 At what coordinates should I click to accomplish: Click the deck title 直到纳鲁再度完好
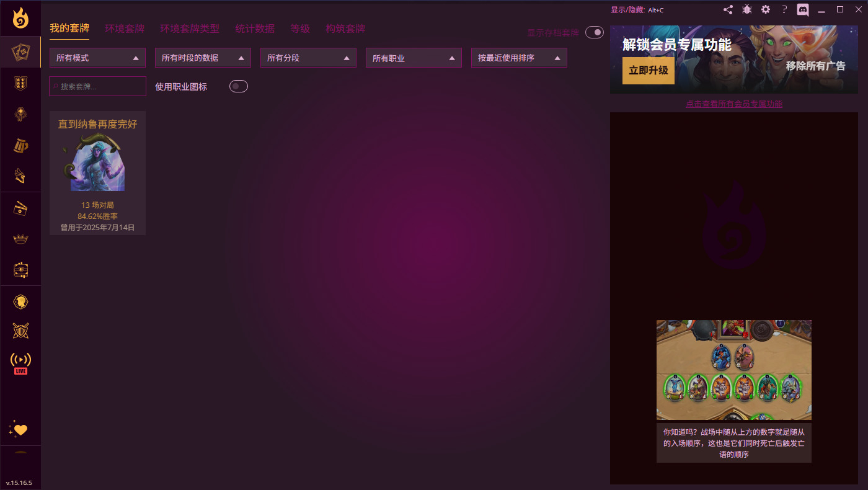pos(97,124)
